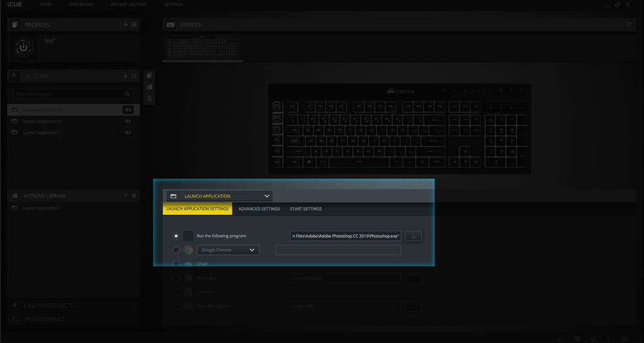The height and width of the screenshot is (343, 644).
Task: Browse for program with ellipsis button
Action: click(413, 236)
